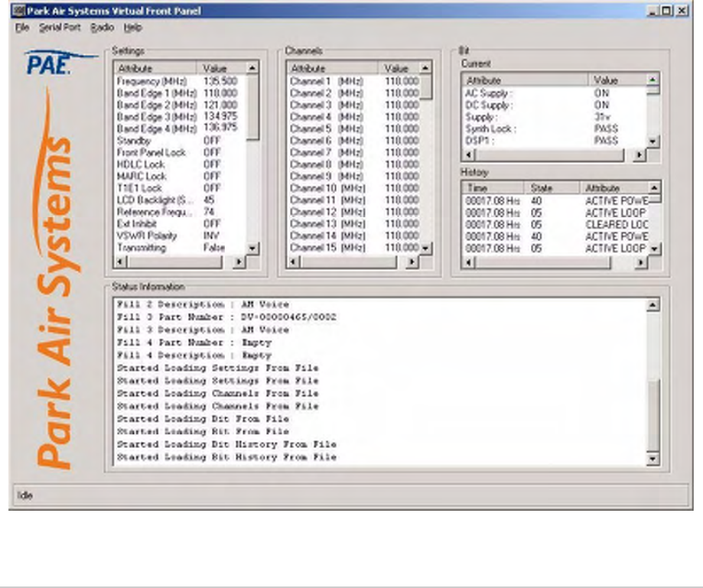Click the History Time column header

tap(493, 187)
